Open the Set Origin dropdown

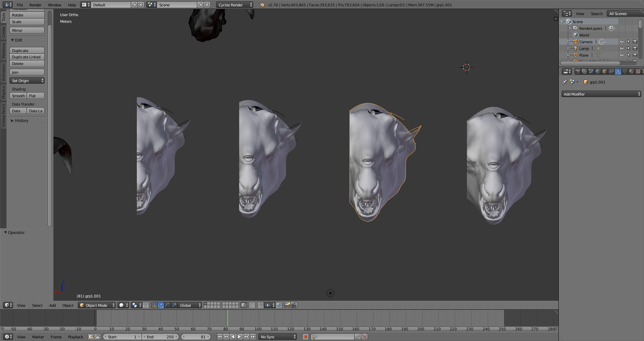(x=27, y=80)
